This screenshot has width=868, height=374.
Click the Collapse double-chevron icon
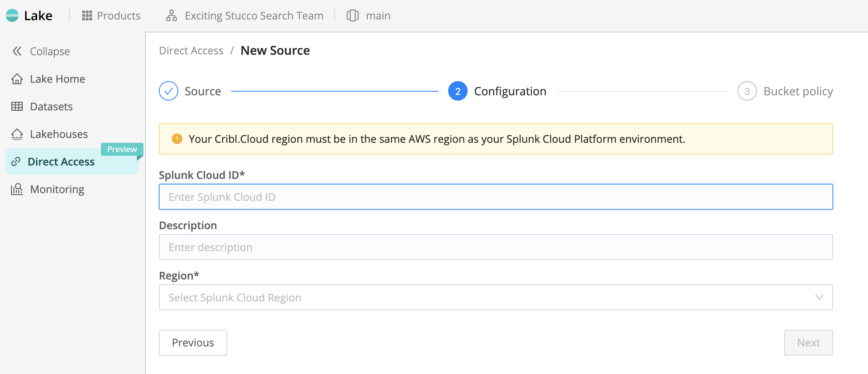[17, 51]
